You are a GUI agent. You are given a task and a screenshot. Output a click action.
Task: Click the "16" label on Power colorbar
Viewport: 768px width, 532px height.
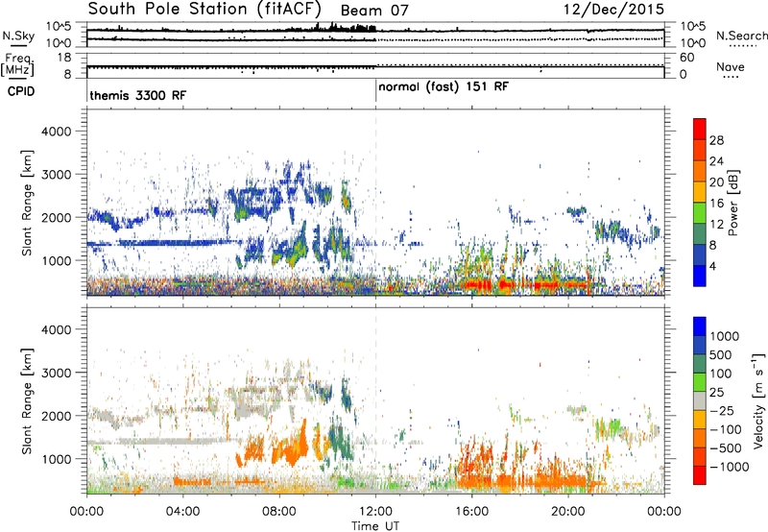716,204
